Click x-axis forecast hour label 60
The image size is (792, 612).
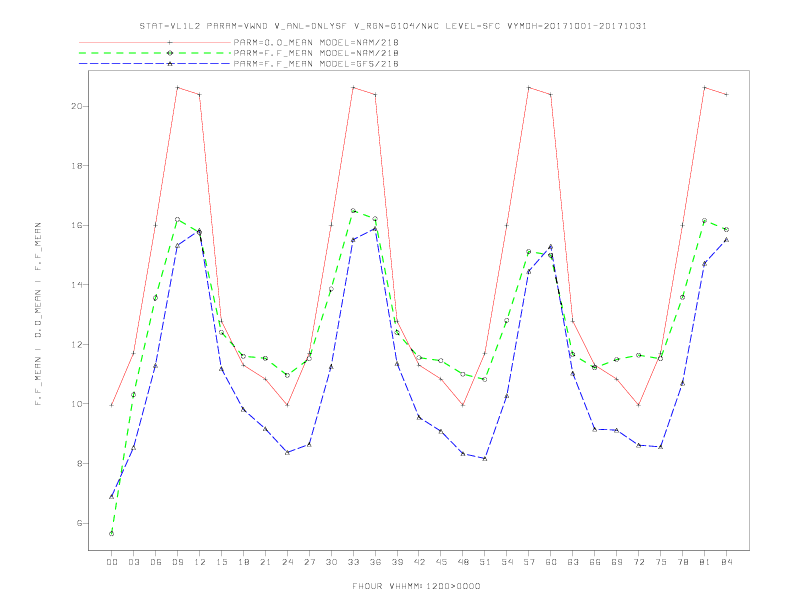click(551, 562)
